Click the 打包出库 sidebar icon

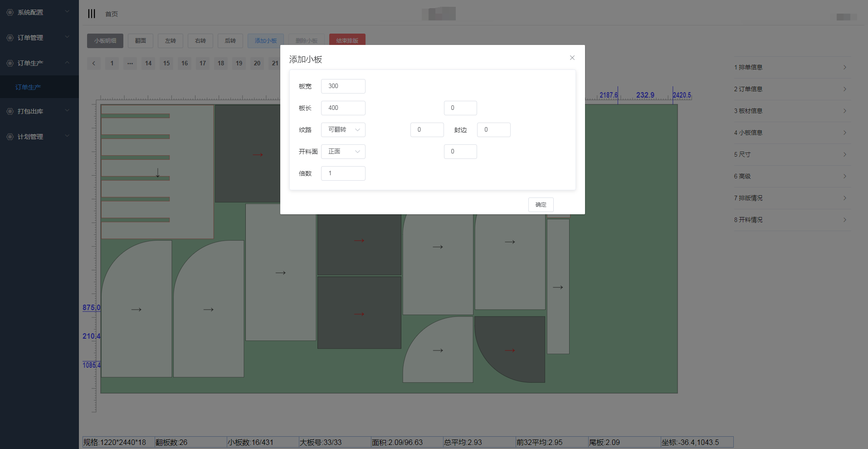[x=10, y=111]
